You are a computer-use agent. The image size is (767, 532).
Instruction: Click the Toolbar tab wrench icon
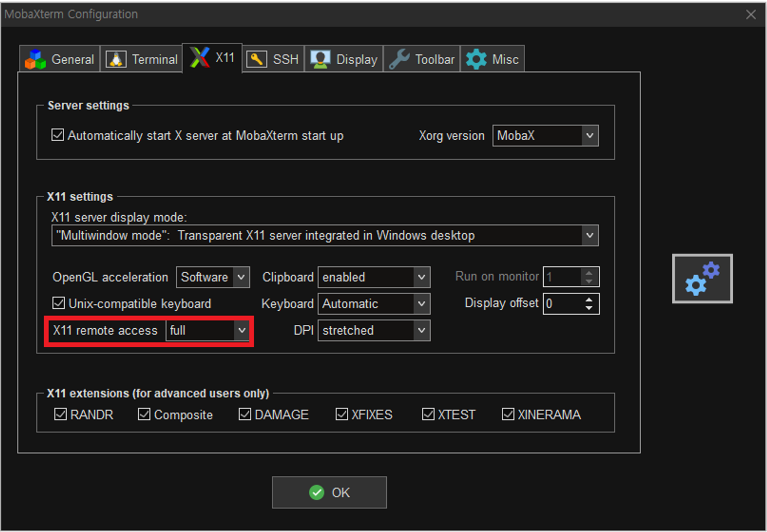tap(399, 60)
